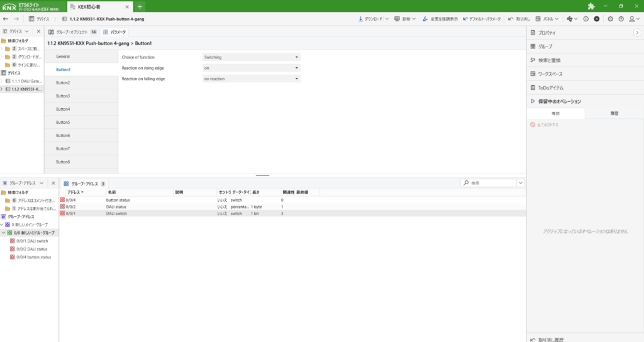
Task: Click the デフォルト・パラメータ reset icon
Action: pos(465,19)
